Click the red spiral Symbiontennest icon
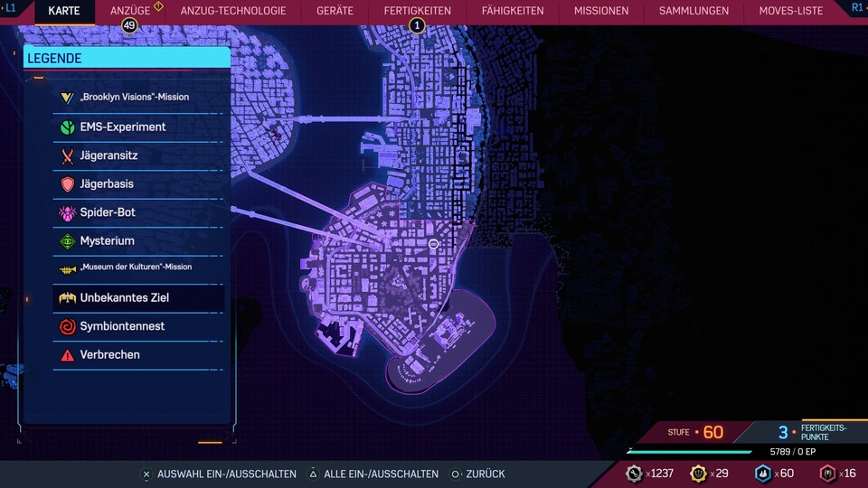The width and height of the screenshot is (868, 488). 67,326
